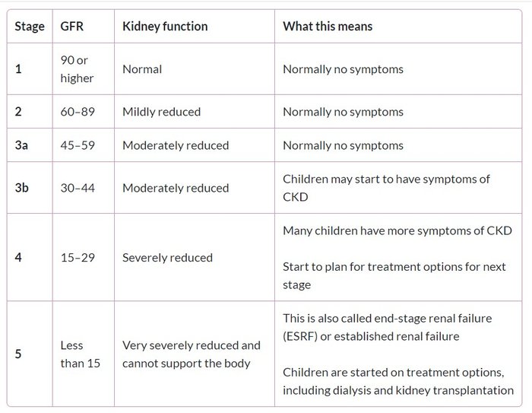The width and height of the screenshot is (532, 413).
Task: Select the stage "3b" row label
Action: point(23,187)
